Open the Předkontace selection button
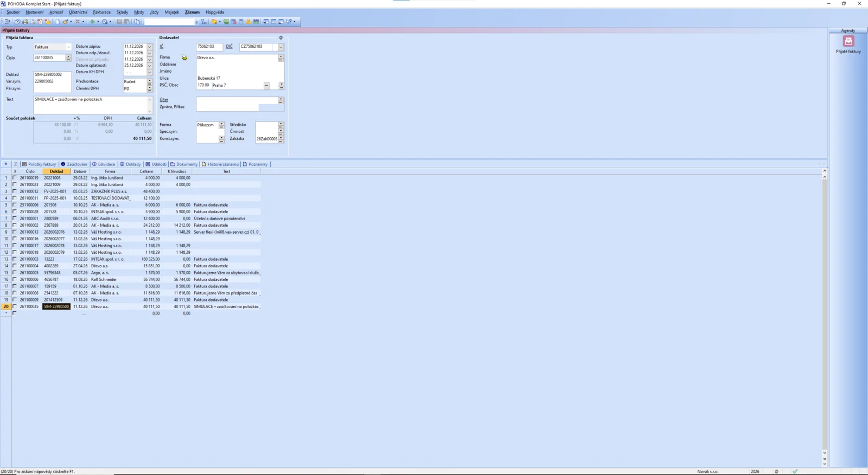 [150, 81]
